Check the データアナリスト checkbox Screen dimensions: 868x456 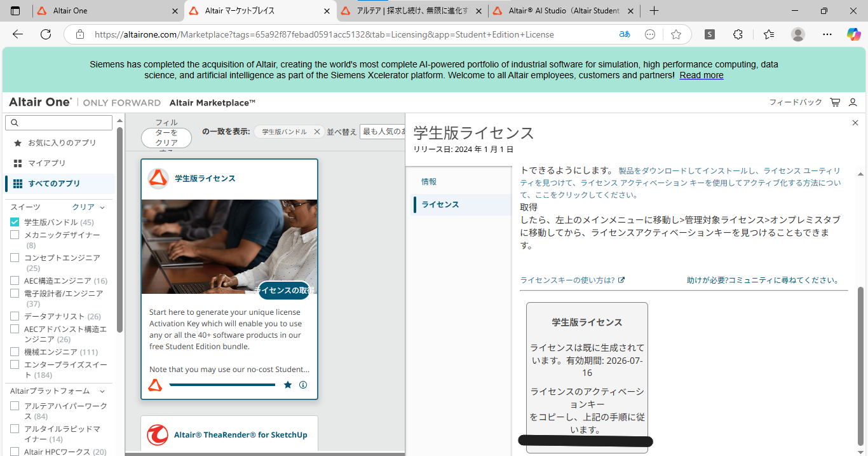coord(15,316)
